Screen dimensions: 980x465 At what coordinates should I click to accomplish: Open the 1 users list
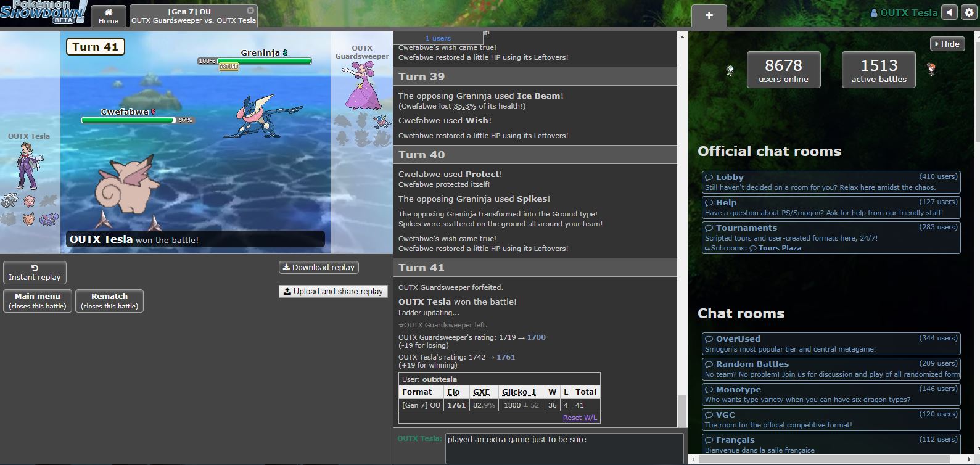pos(438,38)
